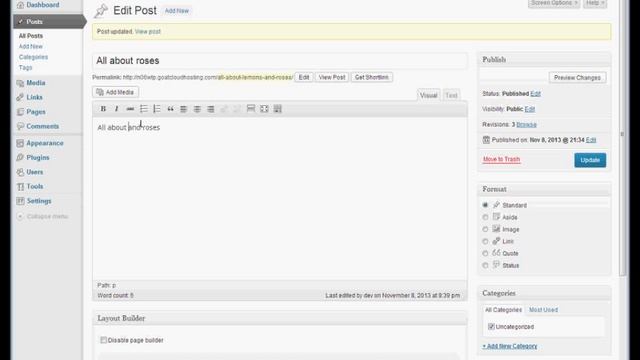Show the kitchen sink toolbar row

click(x=278, y=109)
